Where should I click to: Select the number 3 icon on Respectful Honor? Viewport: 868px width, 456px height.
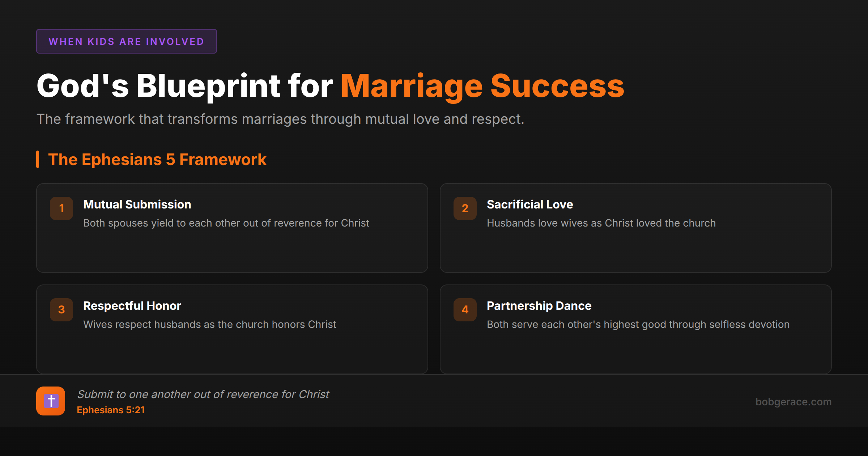tap(61, 310)
